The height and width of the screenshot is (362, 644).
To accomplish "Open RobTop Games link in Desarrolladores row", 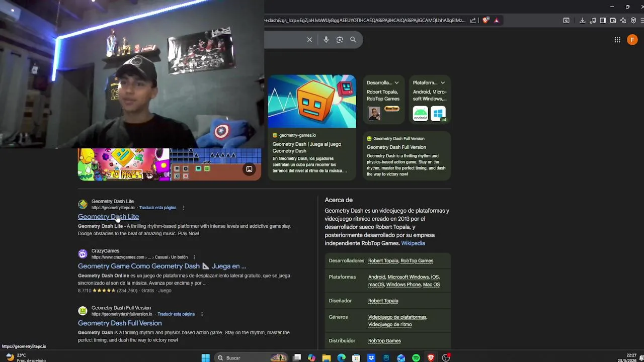I will [x=417, y=261].
